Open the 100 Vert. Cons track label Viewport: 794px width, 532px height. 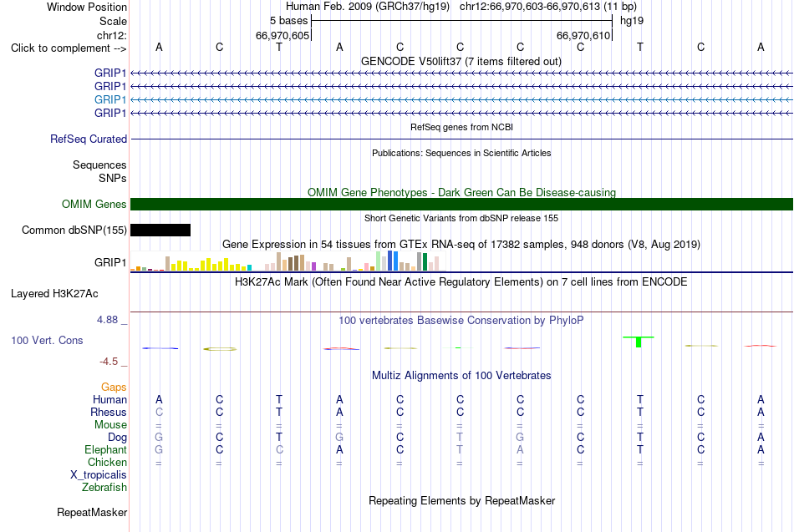(47, 340)
